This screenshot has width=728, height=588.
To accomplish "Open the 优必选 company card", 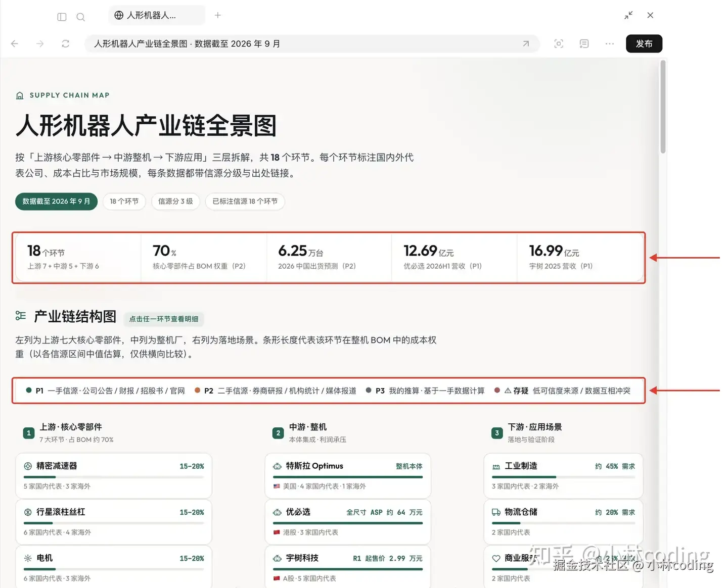I will [348, 521].
